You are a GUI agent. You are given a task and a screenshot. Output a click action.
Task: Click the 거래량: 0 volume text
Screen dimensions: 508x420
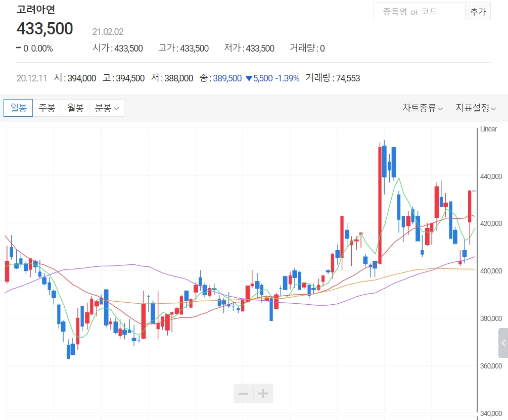pyautogui.click(x=307, y=48)
